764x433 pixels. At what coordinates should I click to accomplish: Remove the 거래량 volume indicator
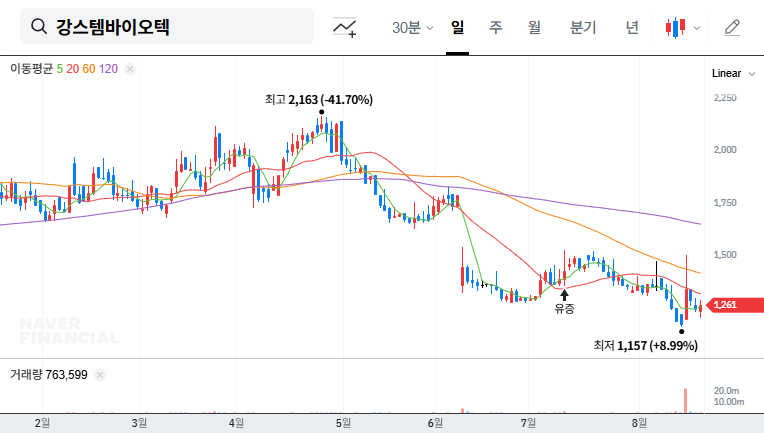point(101,375)
